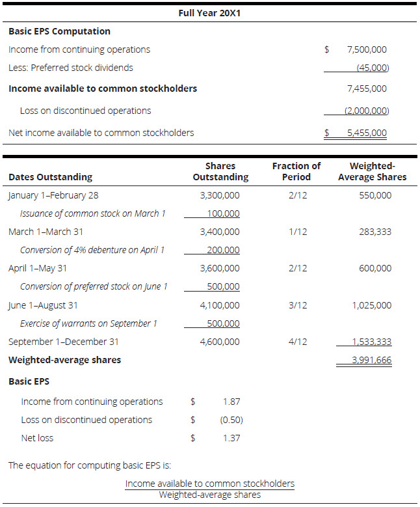The width and height of the screenshot is (420, 507).
Task: Click the 3,991,666 weighted-average shares total
Action: coord(372,360)
